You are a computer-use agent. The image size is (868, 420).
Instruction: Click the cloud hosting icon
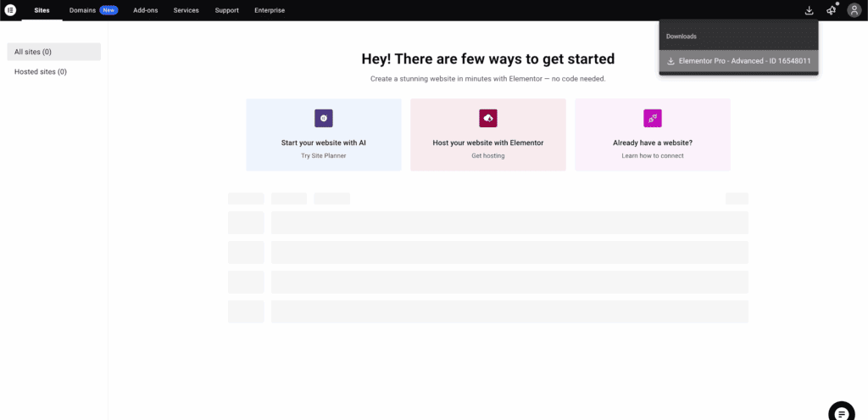pos(488,118)
